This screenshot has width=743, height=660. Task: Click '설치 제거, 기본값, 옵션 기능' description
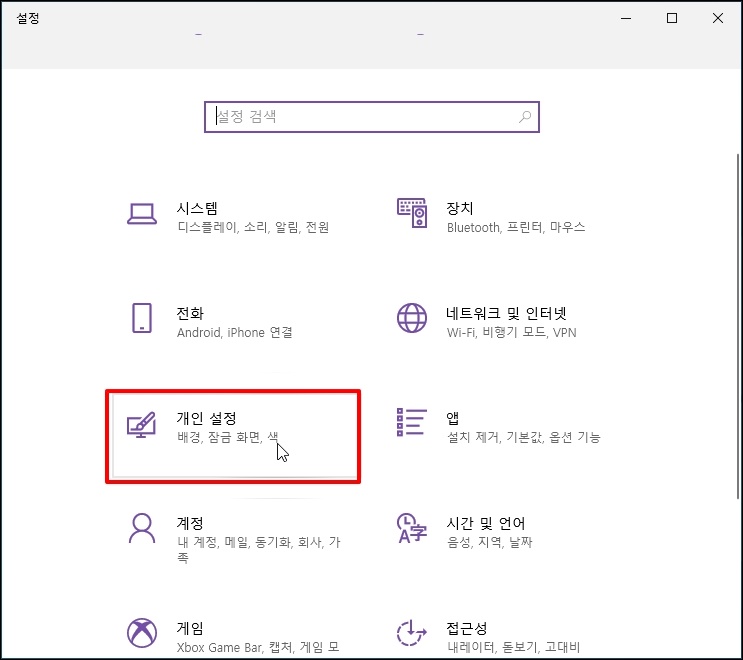pos(524,437)
